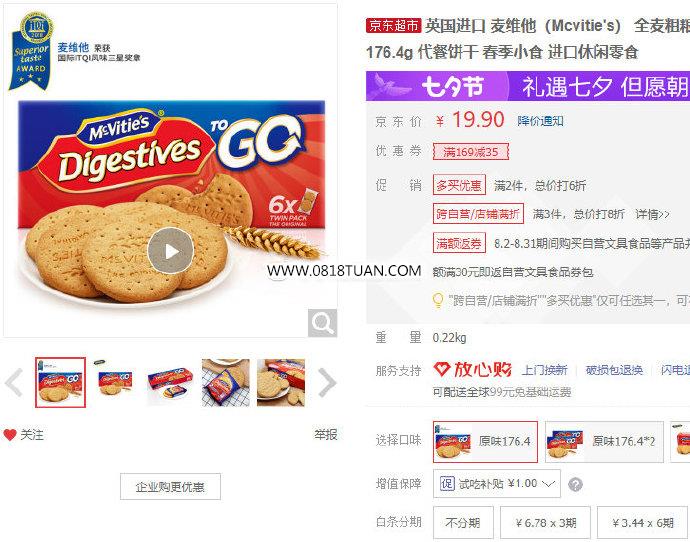Play the product video on main image
This screenshot has height=542, width=690.
pyautogui.click(x=171, y=251)
